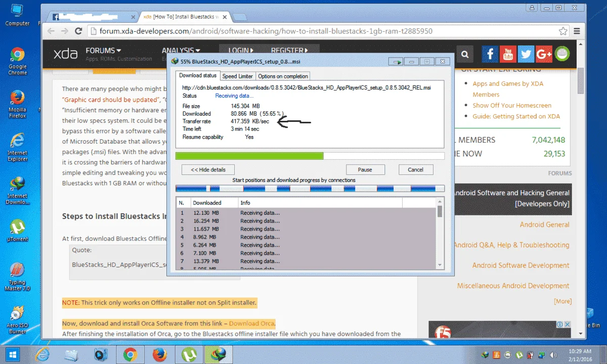The height and width of the screenshot is (364, 607).
Task: Open XDA site search magnifier
Action: pyautogui.click(x=465, y=55)
